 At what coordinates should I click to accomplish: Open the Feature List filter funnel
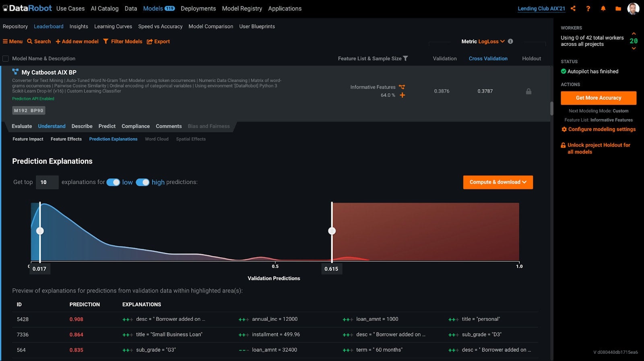coord(405,58)
